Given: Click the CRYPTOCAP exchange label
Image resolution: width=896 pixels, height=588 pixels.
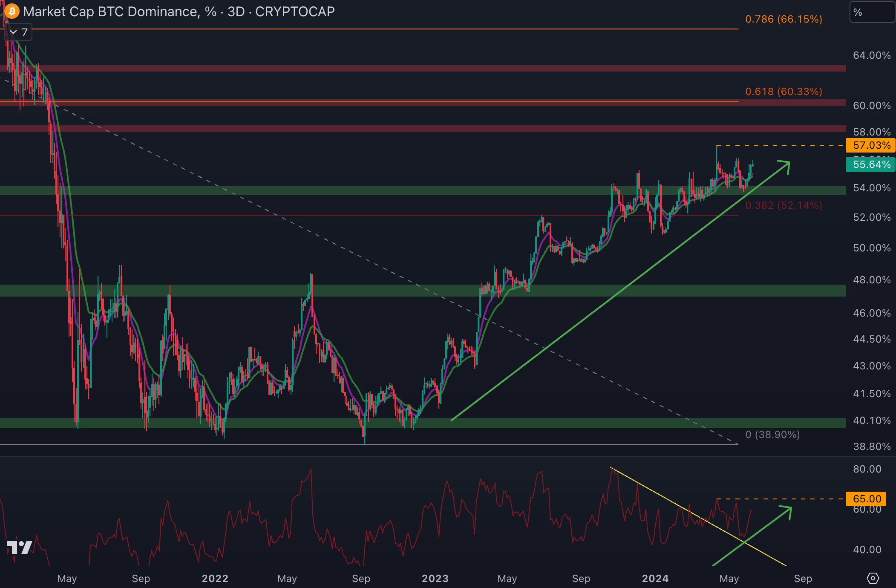Looking at the screenshot, I should (295, 12).
